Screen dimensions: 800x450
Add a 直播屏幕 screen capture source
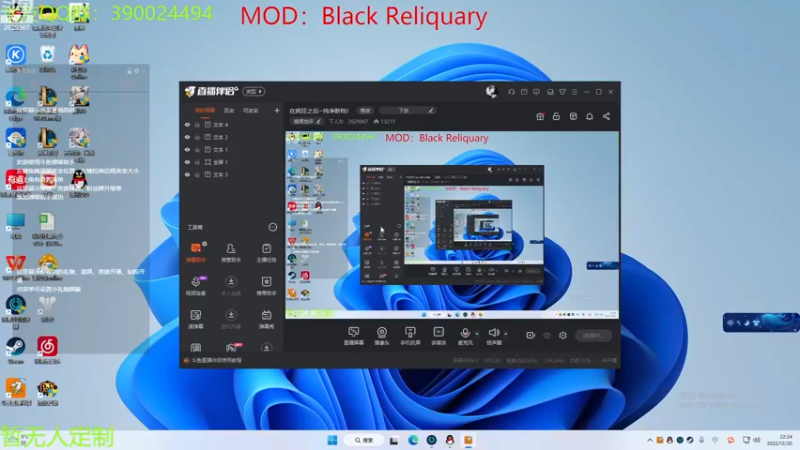[x=354, y=336]
